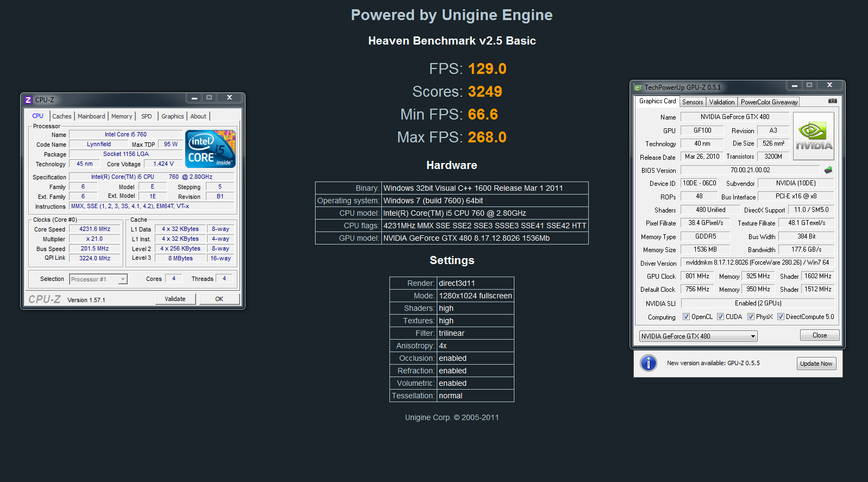Open the PowerColor Giveaway tab
This screenshot has height=482, width=868.
(x=769, y=102)
